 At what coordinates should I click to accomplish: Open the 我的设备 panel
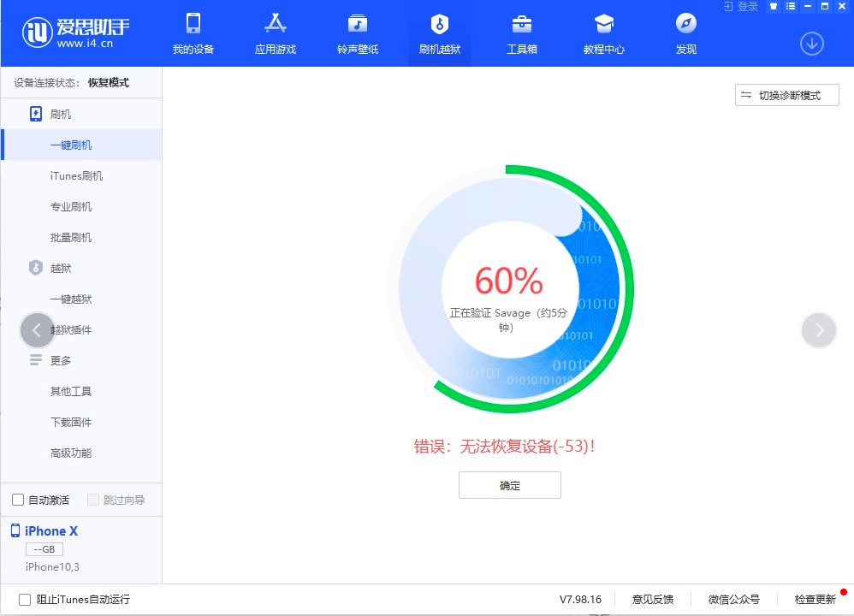click(x=193, y=34)
